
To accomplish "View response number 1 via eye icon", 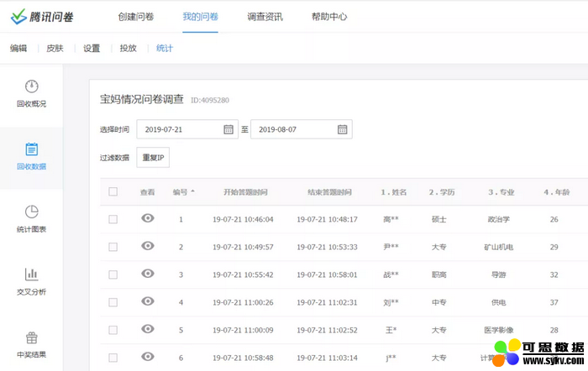I will point(148,218).
